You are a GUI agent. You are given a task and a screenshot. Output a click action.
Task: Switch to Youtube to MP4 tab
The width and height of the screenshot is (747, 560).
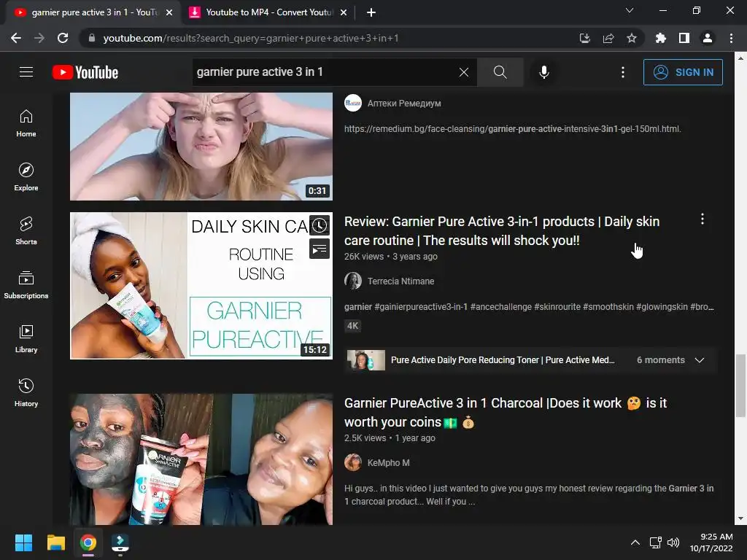click(269, 12)
